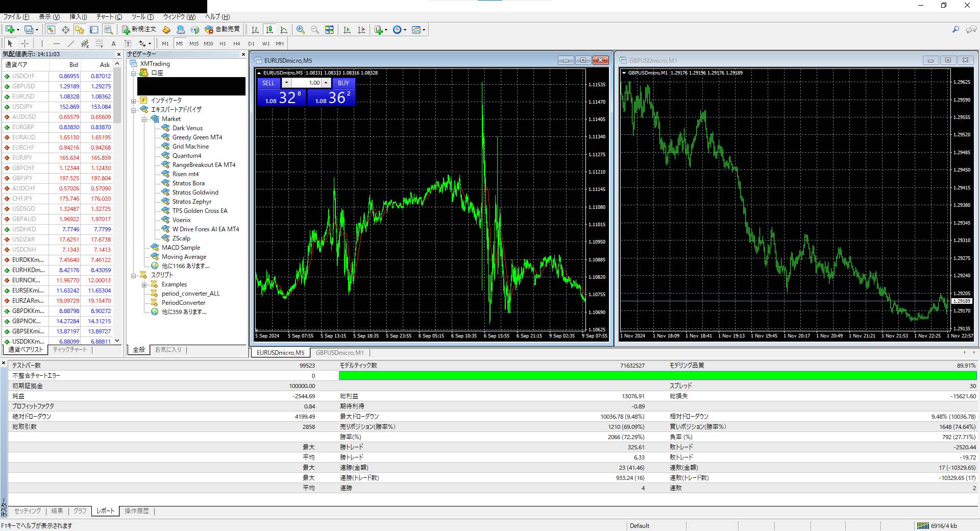The image size is (980, 531).
Task: Toggle the Market Watch window icon
Action: pos(51,30)
